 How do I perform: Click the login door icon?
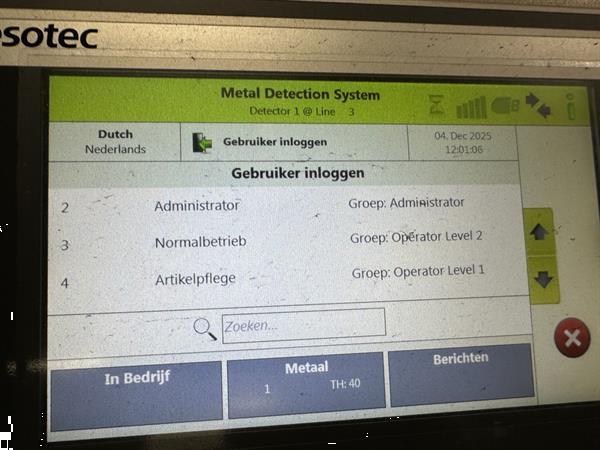[x=202, y=143]
